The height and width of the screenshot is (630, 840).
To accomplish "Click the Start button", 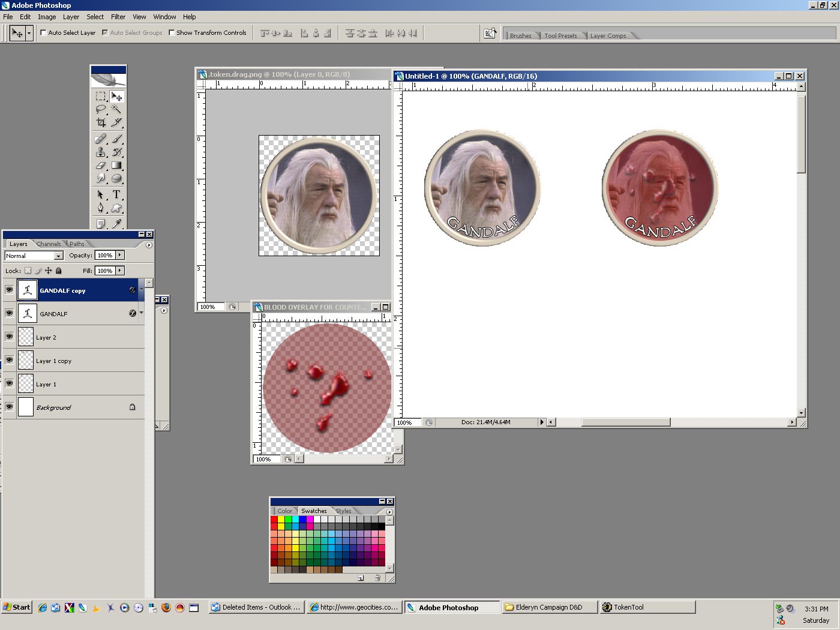I will [x=16, y=607].
